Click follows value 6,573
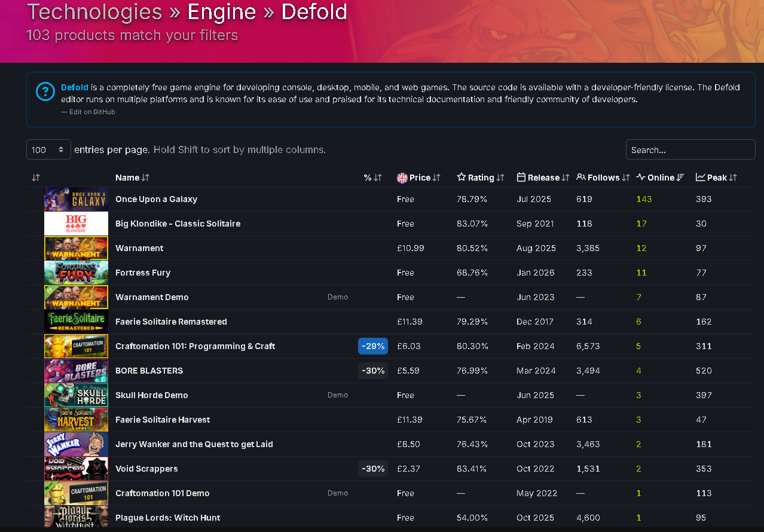This screenshot has height=532, width=764. pos(588,346)
